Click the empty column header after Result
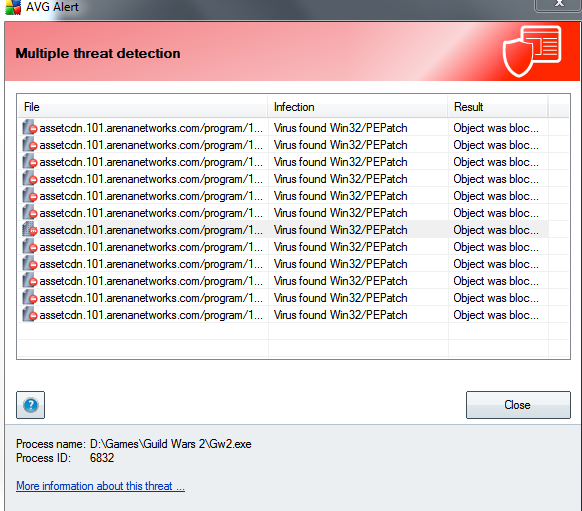This screenshot has height=511, width=582. coord(559,107)
